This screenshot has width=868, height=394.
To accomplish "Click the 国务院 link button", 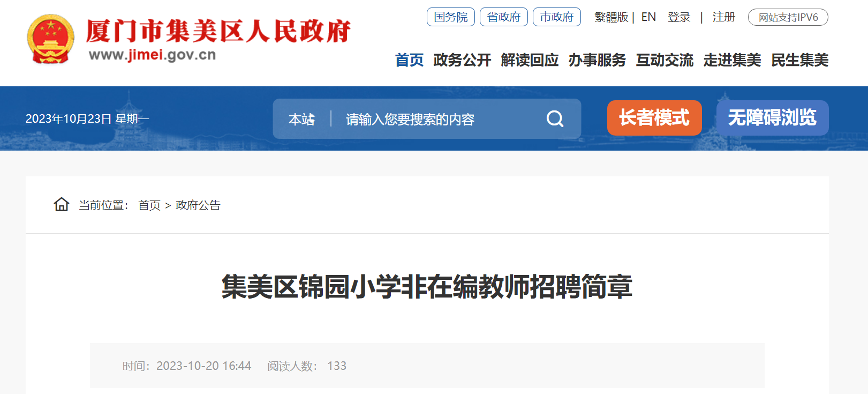I will pyautogui.click(x=451, y=17).
